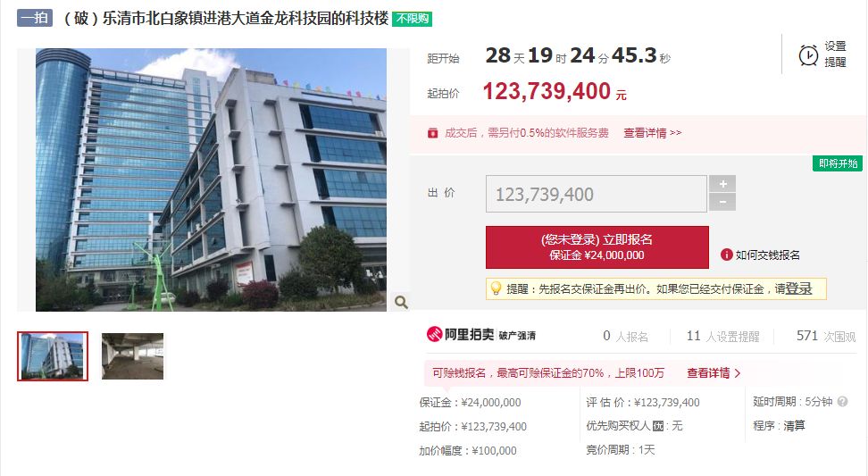Expand 查看详情 for 可赊钱报名 details
Viewport: 868px width, 476px height.
[x=714, y=373]
